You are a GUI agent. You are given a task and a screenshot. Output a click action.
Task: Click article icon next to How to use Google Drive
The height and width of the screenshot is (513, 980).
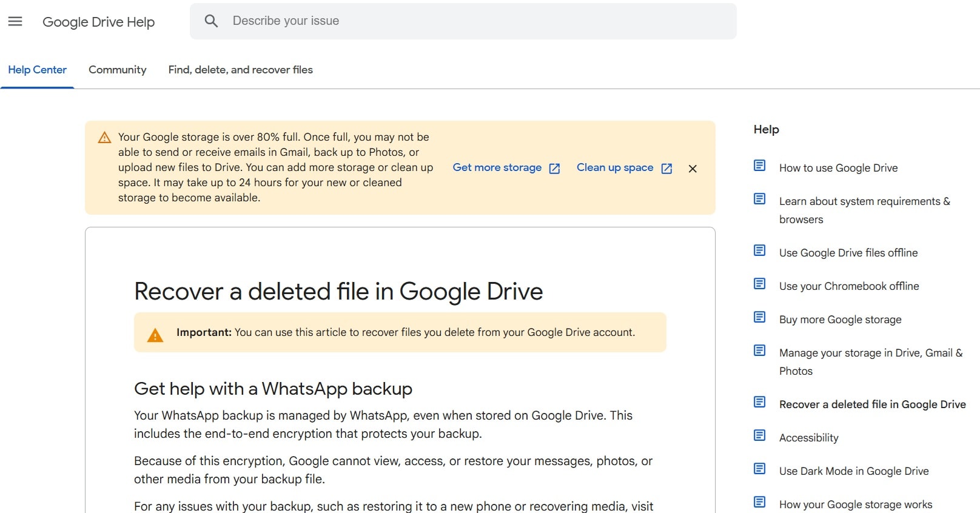[x=759, y=166]
